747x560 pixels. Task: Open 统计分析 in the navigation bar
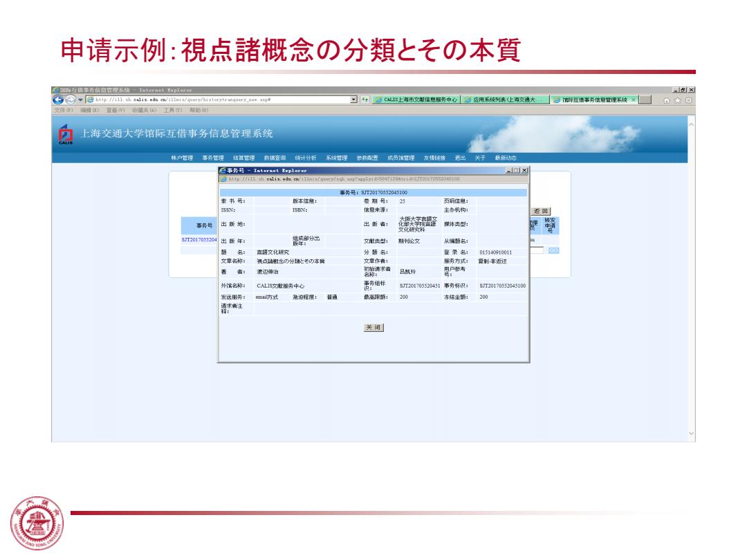(x=306, y=158)
